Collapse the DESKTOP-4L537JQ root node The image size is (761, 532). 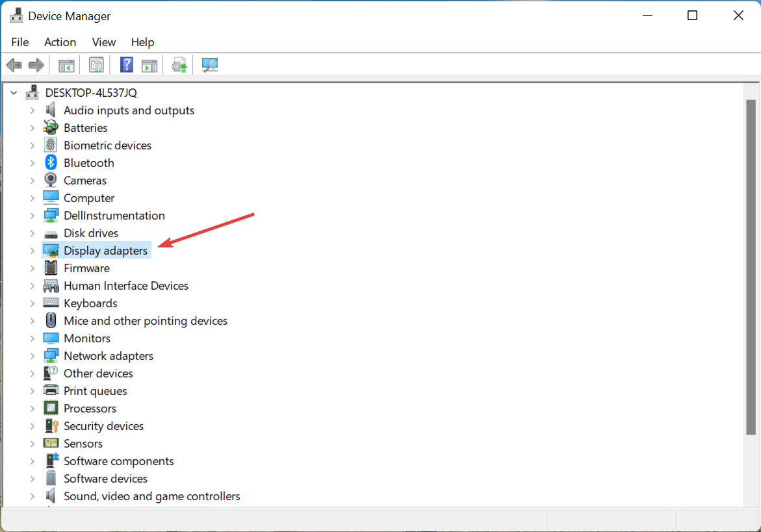point(14,93)
